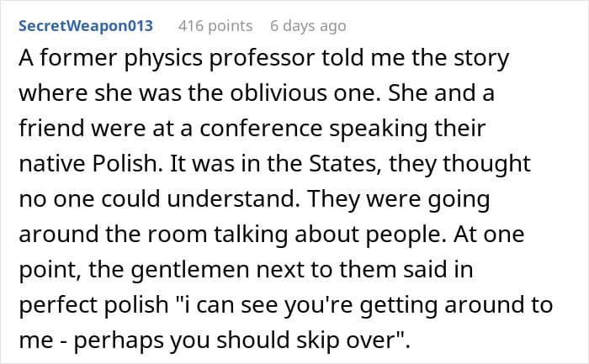Click the words 'speaking their' in the comment
The width and height of the screenshot is (589, 364).
(x=407, y=129)
